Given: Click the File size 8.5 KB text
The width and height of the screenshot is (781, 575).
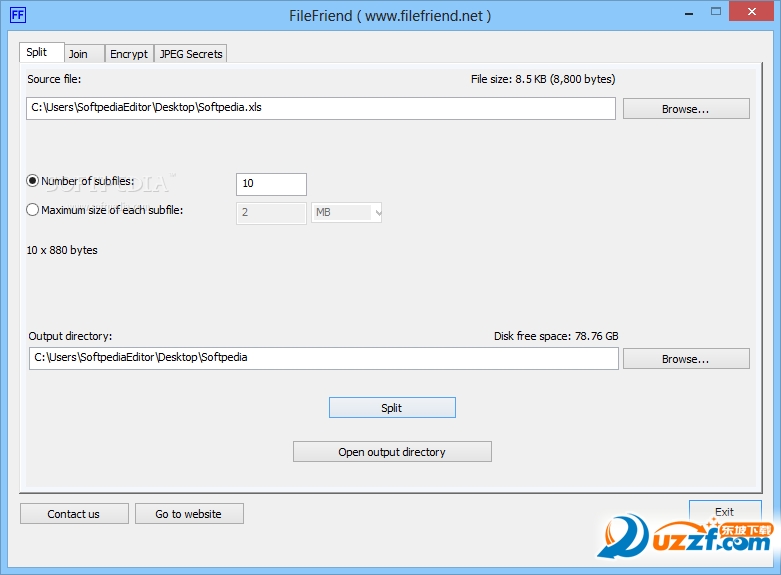Looking at the screenshot, I should click(x=543, y=79).
